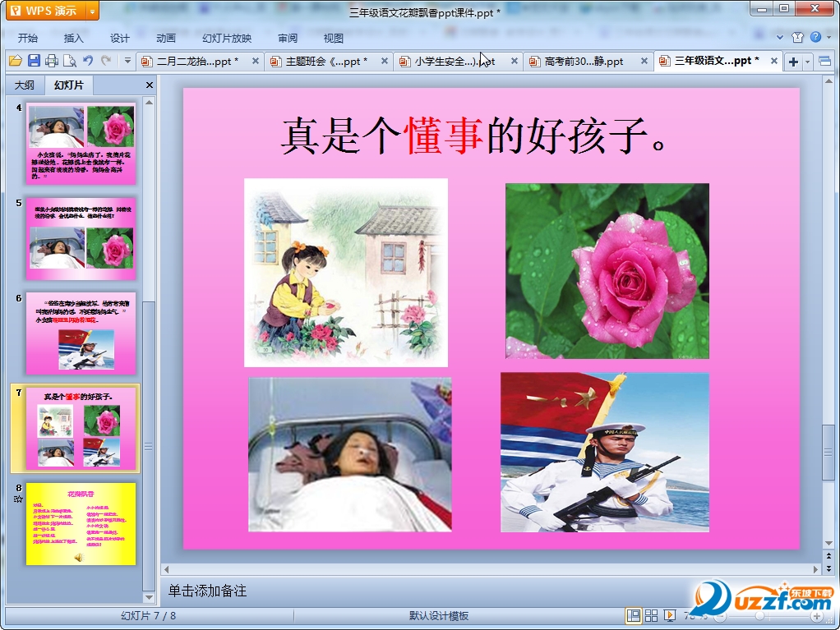
Task: Click the horizontal scroll right arrow
Action: [816, 569]
